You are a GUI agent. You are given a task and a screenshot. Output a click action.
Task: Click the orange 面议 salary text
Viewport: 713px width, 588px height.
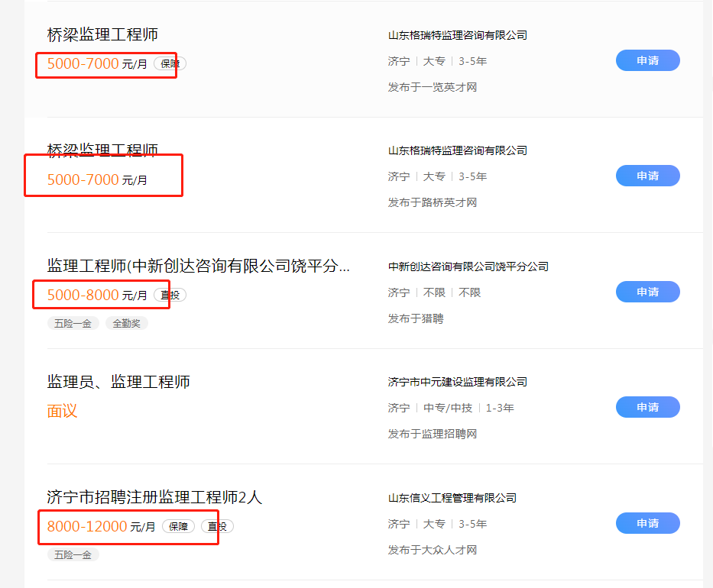click(62, 411)
